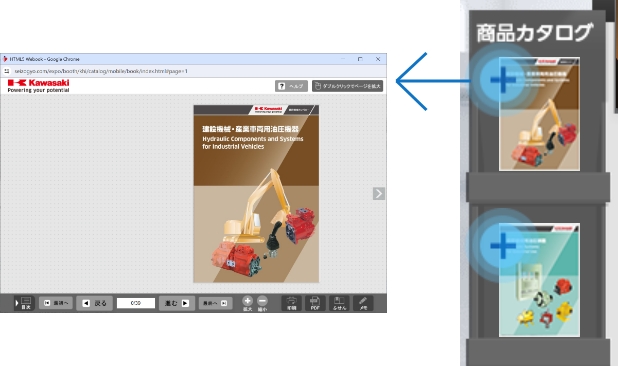Go back one page with 戻る
Screen dimensions: 618x366
coord(95,303)
